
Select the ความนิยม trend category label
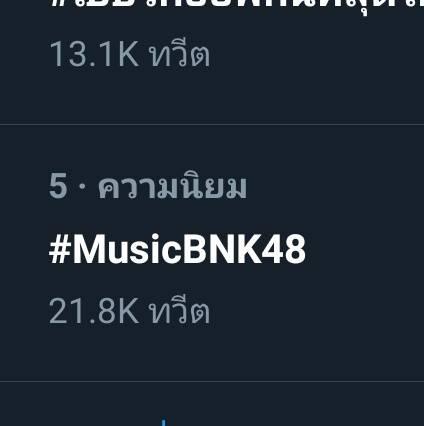tap(172, 186)
